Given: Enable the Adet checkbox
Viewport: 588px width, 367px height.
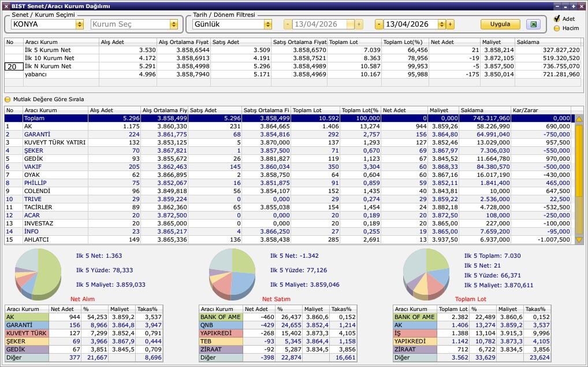Looking at the screenshot, I should [557, 19].
